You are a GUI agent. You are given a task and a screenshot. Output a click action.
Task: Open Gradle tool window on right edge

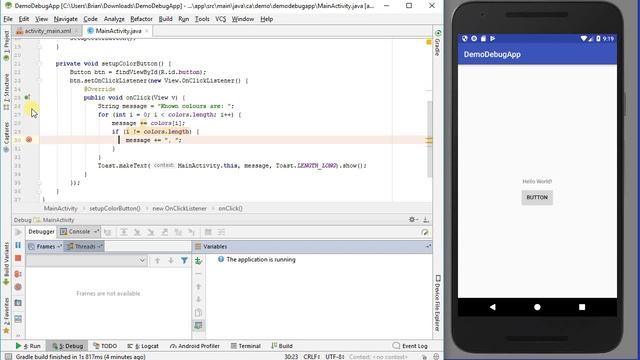(x=438, y=42)
